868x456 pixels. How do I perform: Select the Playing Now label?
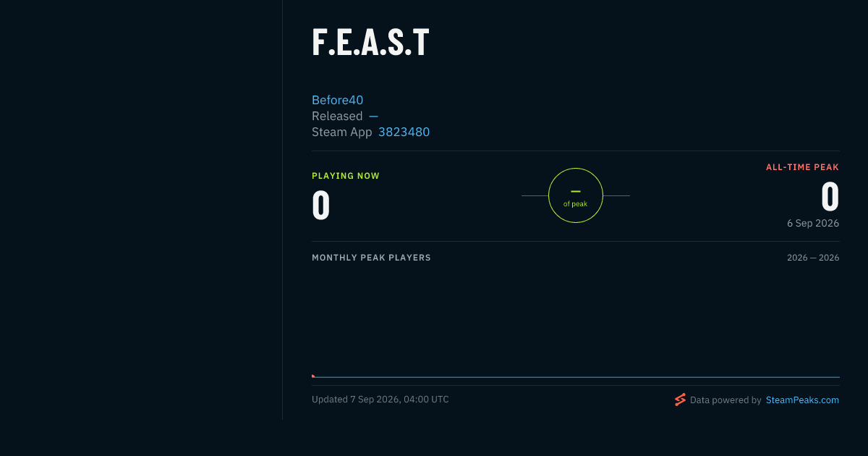(346, 176)
